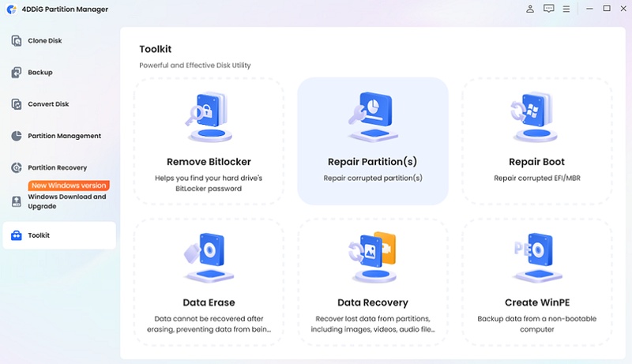Viewport: 632px width, 364px height.
Task: Click the 4DDiG app logo icon
Action: click(12, 9)
